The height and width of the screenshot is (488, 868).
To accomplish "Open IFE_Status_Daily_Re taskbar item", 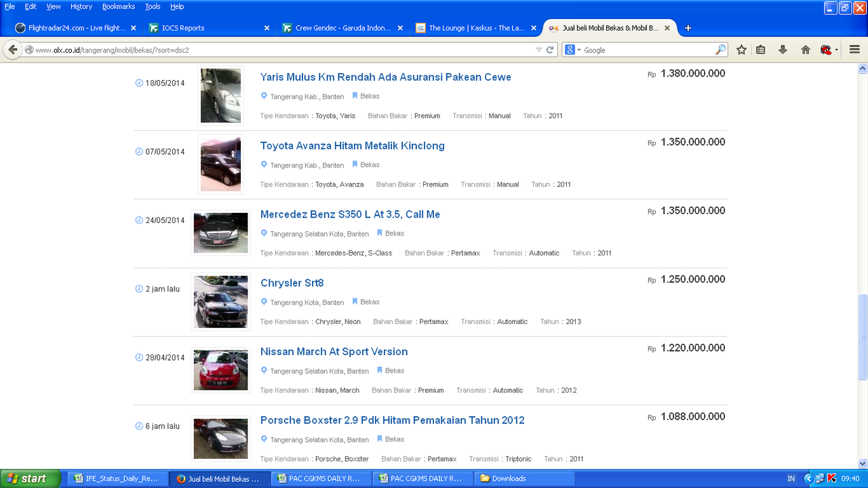I will 117,479.
